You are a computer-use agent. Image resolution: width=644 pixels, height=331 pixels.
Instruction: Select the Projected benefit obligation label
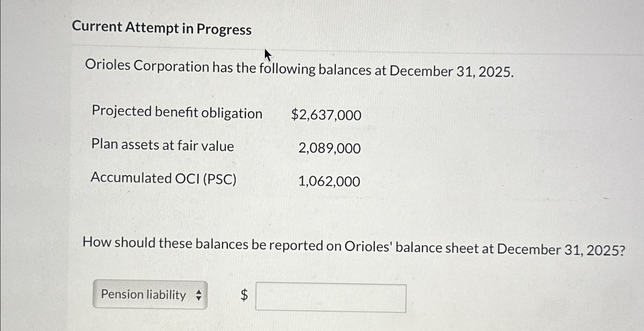(177, 113)
